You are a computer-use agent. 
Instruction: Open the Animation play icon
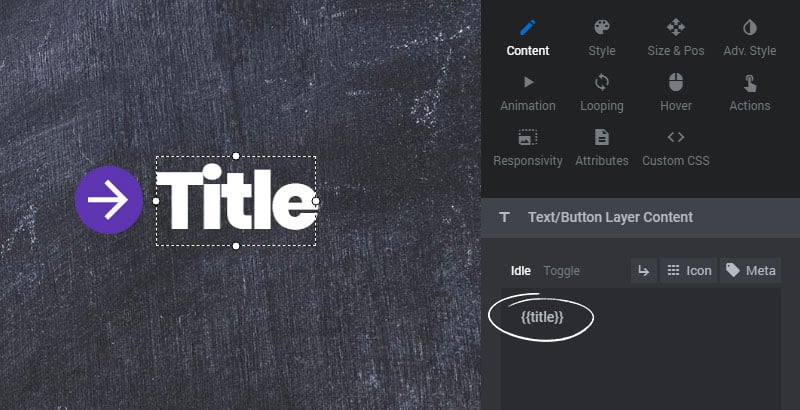529,82
